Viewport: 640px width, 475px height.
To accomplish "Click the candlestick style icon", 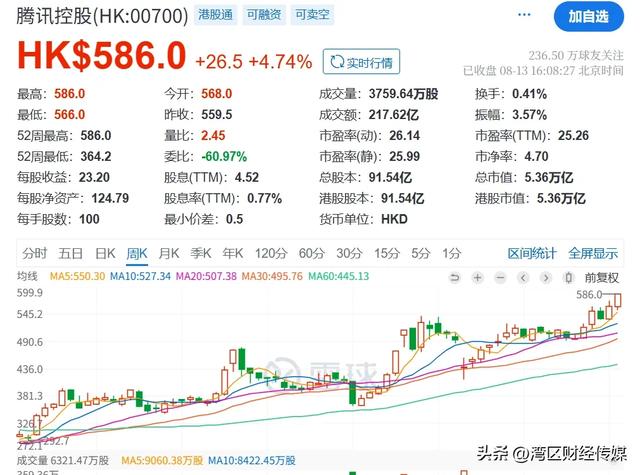I will pos(568,278).
